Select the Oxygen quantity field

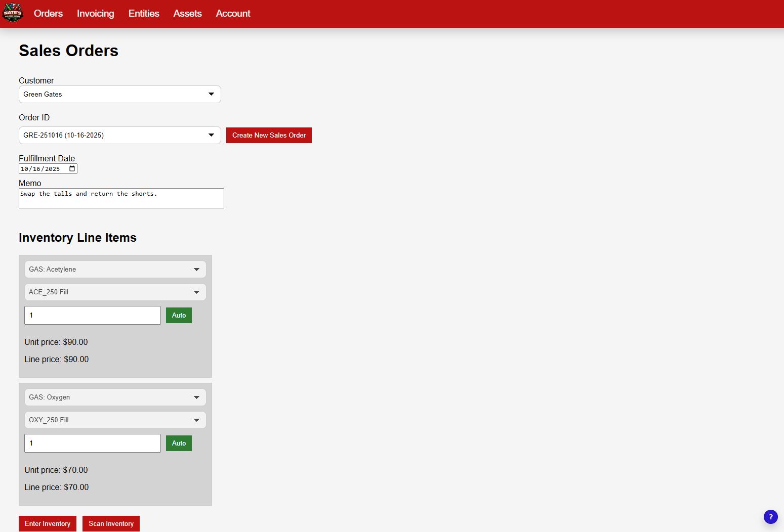coord(92,443)
